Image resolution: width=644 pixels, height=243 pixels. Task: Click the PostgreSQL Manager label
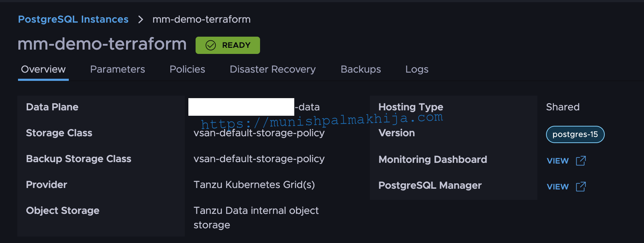430,185
